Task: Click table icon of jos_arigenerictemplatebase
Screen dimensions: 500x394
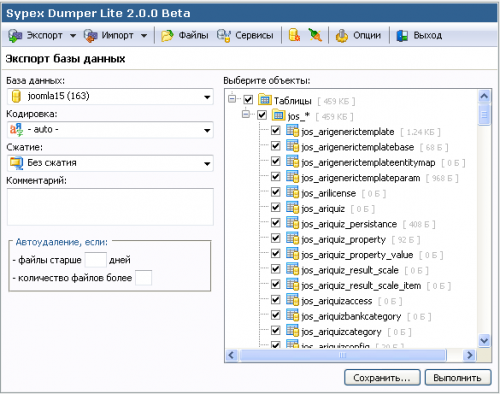Action: [292, 146]
